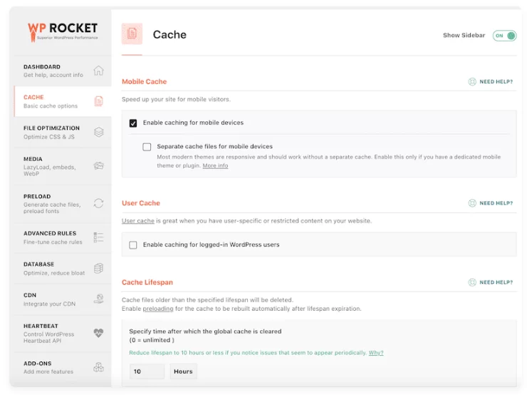Open the Advanced Rules tab

[63, 237]
